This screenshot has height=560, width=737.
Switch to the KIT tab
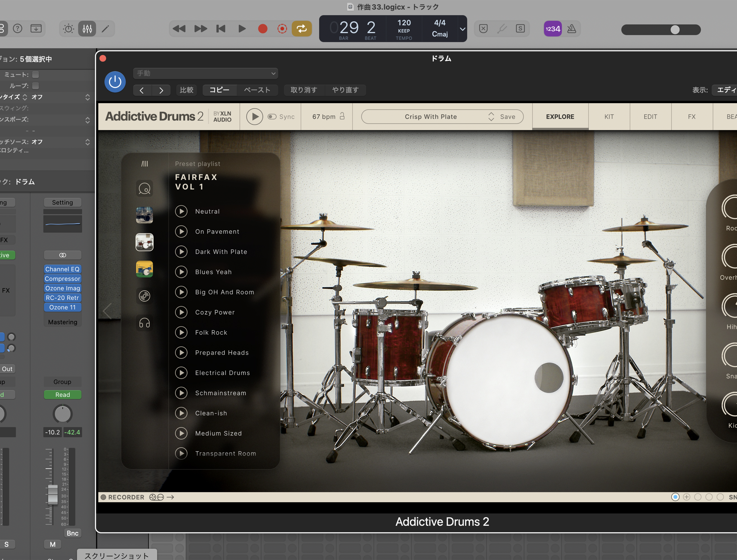pyautogui.click(x=609, y=117)
